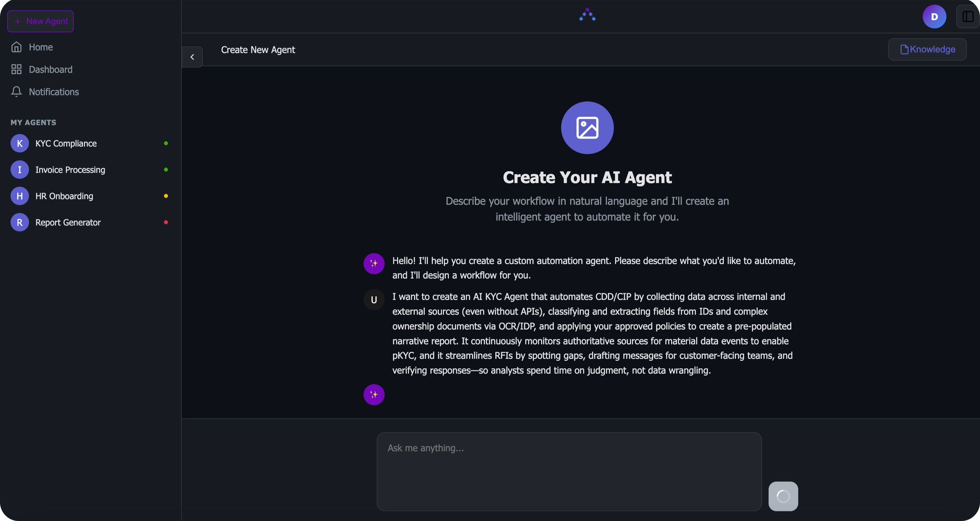This screenshot has width=980, height=521.
Task: Toggle the HR Onboarding status dot
Action: pyautogui.click(x=166, y=196)
